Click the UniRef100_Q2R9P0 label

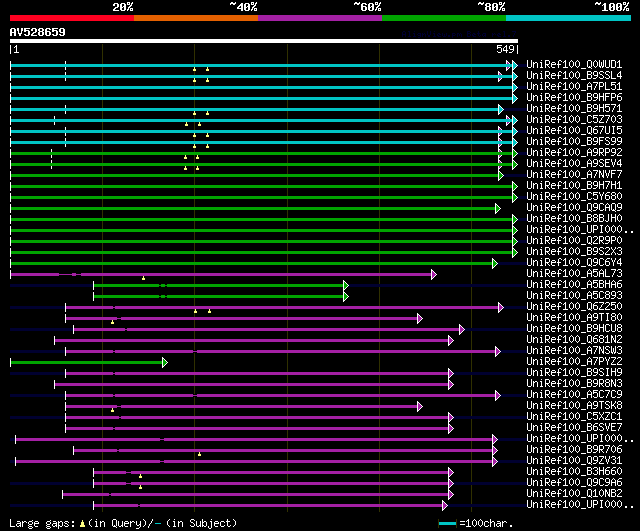[574, 241]
